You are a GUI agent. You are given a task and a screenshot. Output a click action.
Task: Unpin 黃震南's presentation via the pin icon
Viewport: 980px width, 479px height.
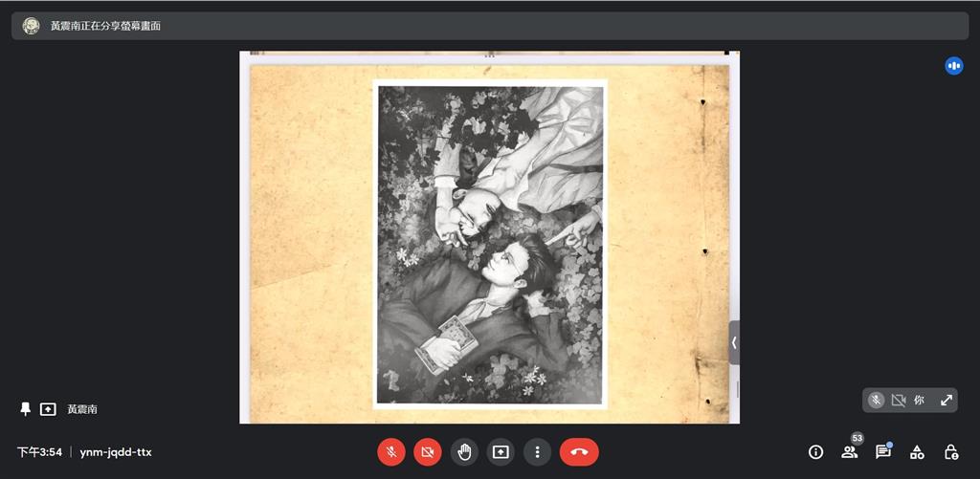point(25,409)
